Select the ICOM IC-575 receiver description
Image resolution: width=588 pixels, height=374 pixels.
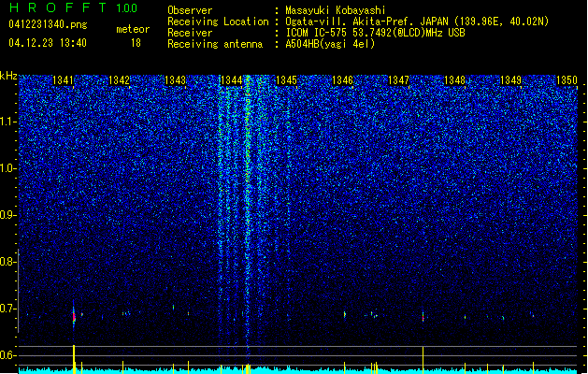pos(376,33)
